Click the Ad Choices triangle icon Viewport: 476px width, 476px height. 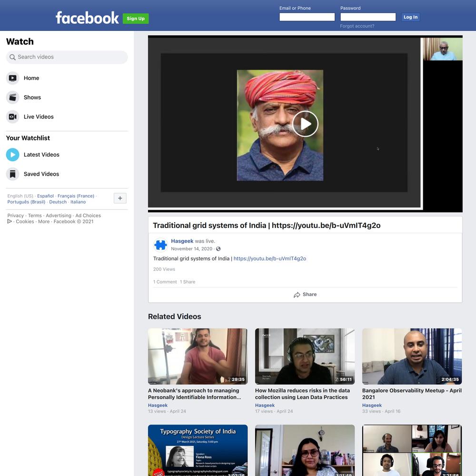[x=10, y=222]
